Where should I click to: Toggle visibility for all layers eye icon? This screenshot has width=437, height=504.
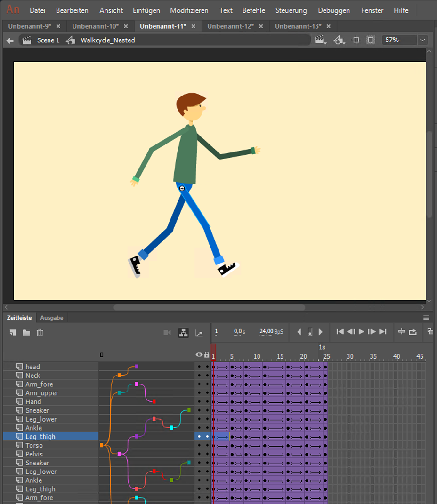click(x=199, y=355)
